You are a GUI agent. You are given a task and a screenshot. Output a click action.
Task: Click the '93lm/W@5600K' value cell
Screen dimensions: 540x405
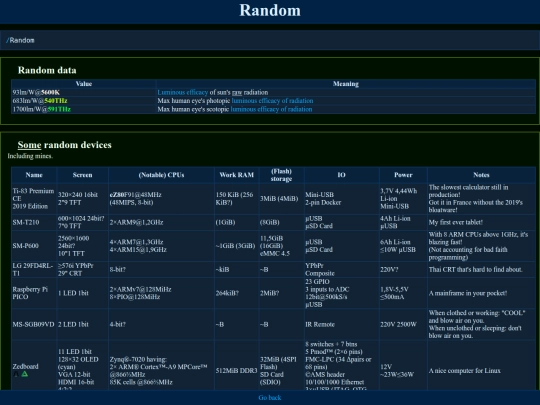coord(84,92)
